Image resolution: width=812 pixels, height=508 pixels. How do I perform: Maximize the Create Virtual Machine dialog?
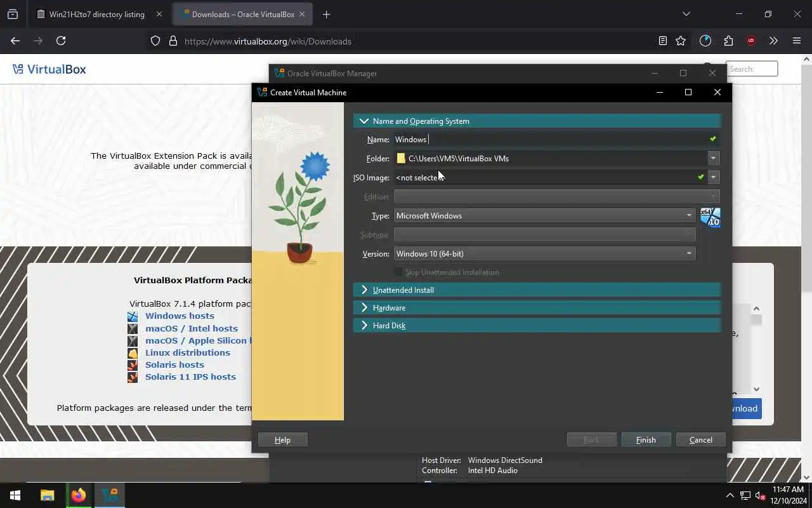click(x=688, y=92)
